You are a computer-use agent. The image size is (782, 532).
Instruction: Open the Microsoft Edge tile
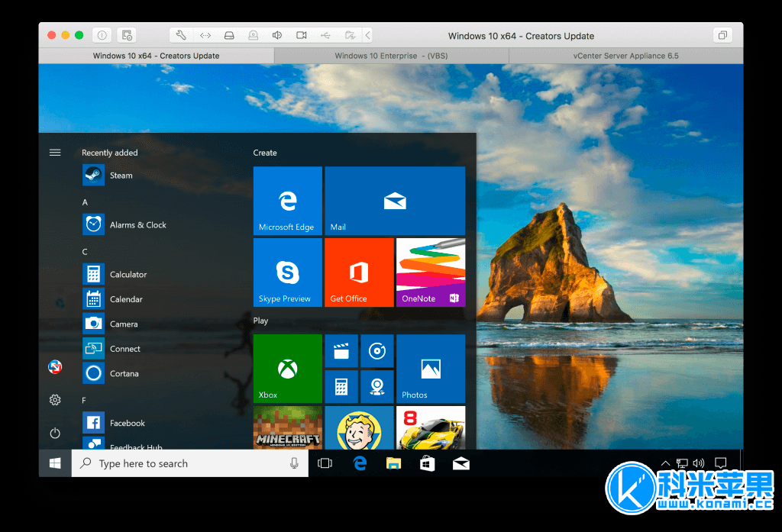click(288, 201)
